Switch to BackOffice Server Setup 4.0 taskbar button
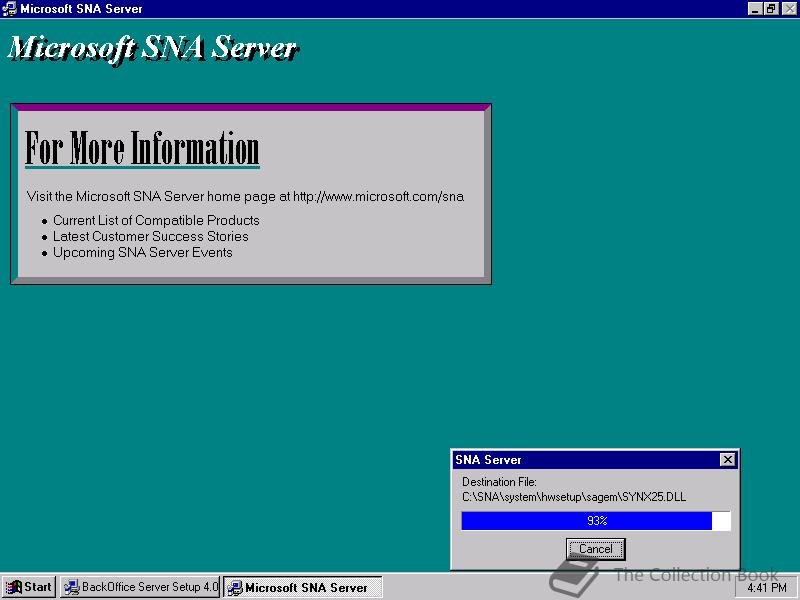 pos(140,587)
